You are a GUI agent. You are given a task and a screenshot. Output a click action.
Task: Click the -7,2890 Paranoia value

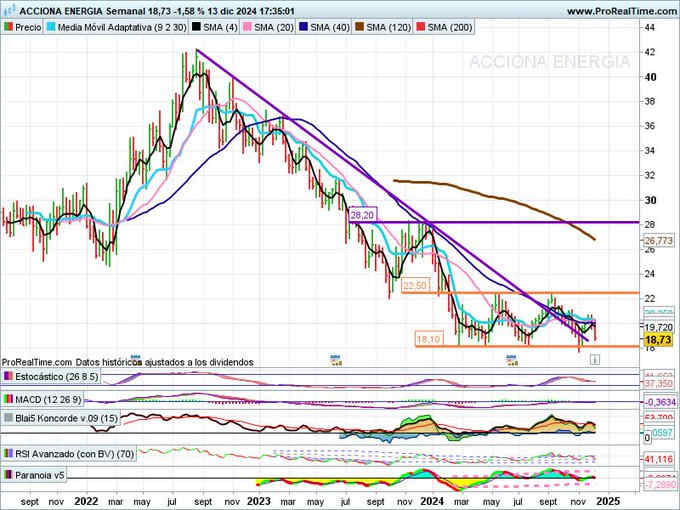point(659,485)
